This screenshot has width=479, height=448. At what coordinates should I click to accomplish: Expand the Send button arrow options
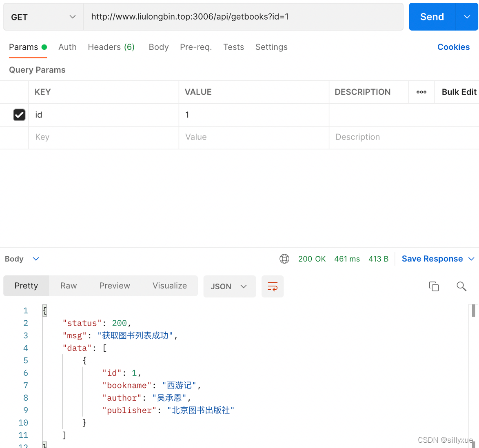[467, 17]
